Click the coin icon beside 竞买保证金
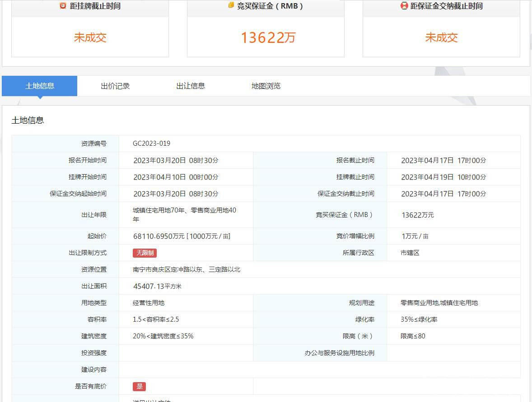The image size is (532, 402). click(x=231, y=5)
